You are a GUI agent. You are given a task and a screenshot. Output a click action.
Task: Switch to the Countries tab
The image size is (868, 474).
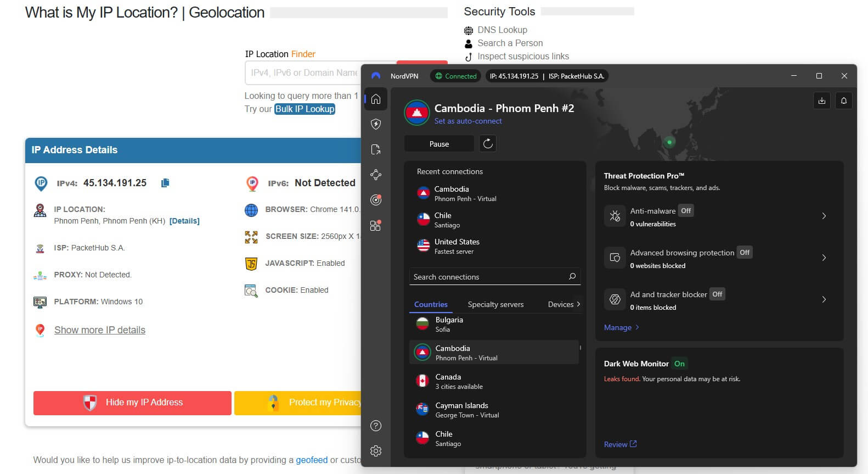point(431,304)
